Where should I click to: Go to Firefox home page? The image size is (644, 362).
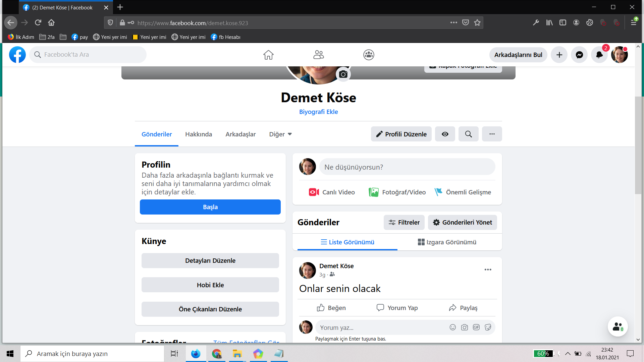[x=51, y=23]
